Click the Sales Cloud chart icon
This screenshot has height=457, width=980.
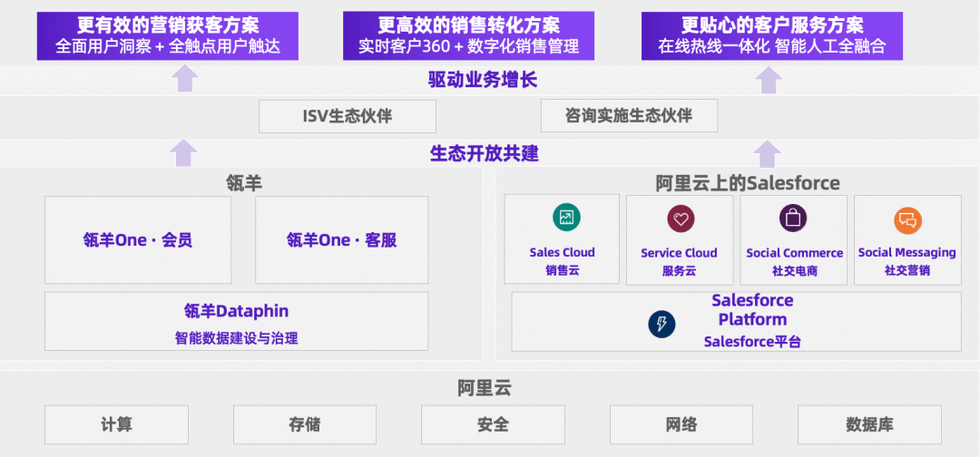[566, 218]
